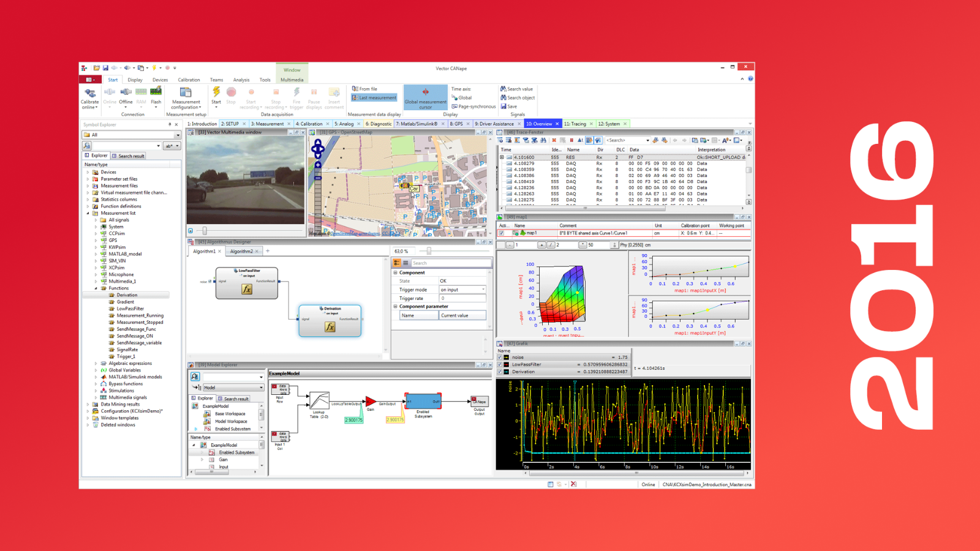Start the measurement with lightning icon
The image size is (980, 551).
216,92
